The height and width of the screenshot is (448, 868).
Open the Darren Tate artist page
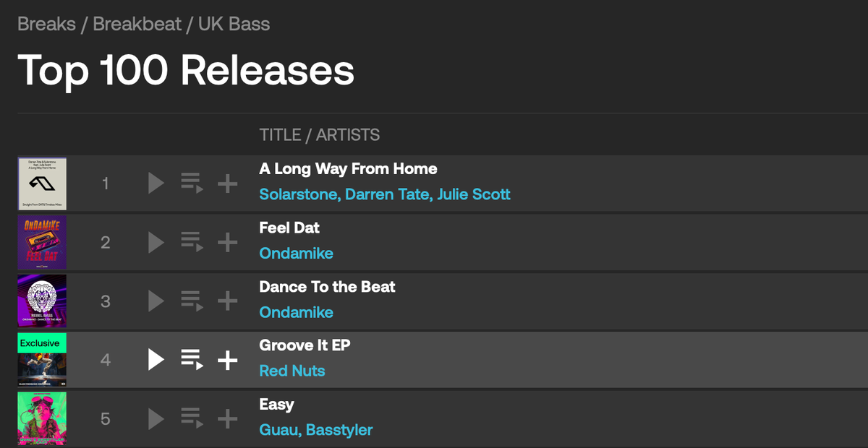click(x=387, y=194)
